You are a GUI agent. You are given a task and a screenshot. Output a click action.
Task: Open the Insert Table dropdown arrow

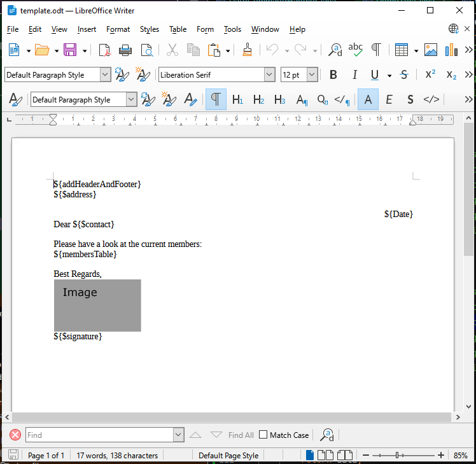click(416, 50)
